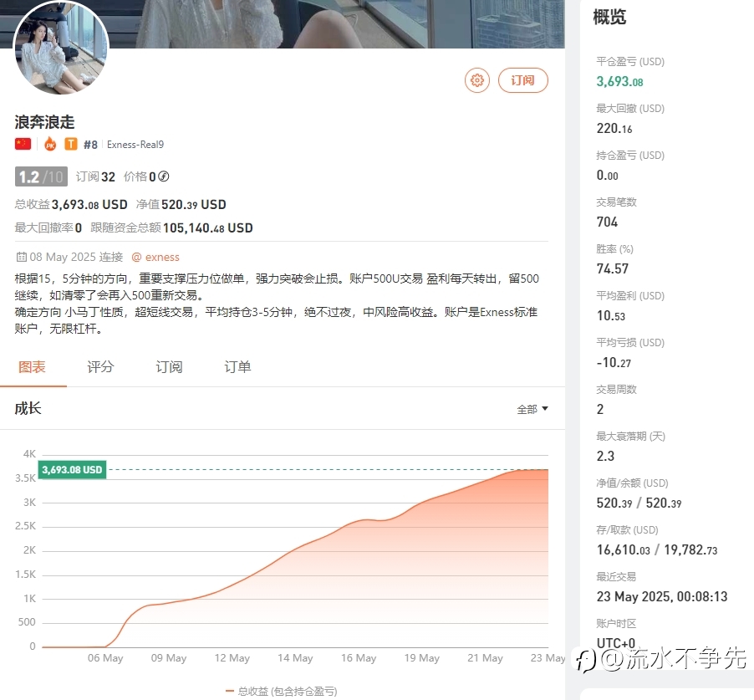Image resolution: width=754 pixels, height=700 pixels.
Task: Click the China flag icon
Action: 23,144
